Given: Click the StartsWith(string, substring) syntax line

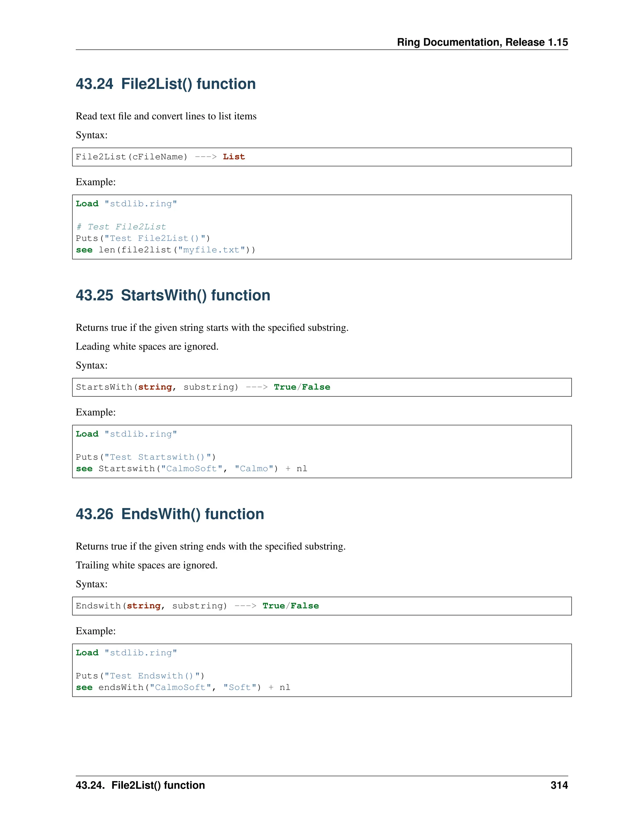Looking at the screenshot, I should [157, 387].
